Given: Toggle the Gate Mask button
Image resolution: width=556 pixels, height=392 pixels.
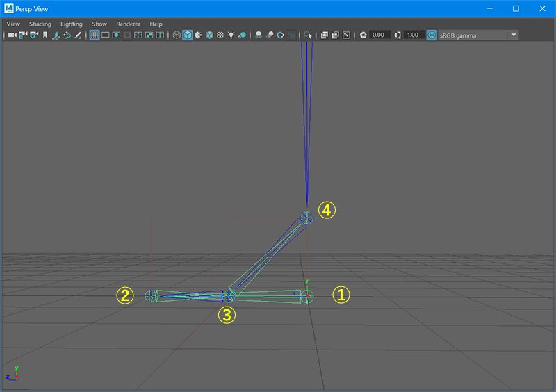Looking at the screenshot, I should (x=127, y=35).
